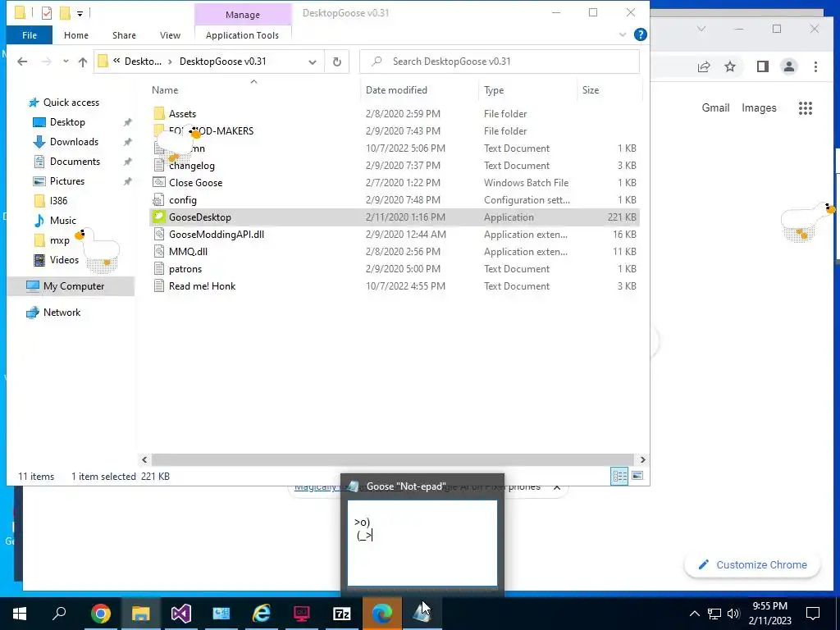The image size is (840, 630).
Task: Open Music in the navigation pane
Action: pos(62,221)
